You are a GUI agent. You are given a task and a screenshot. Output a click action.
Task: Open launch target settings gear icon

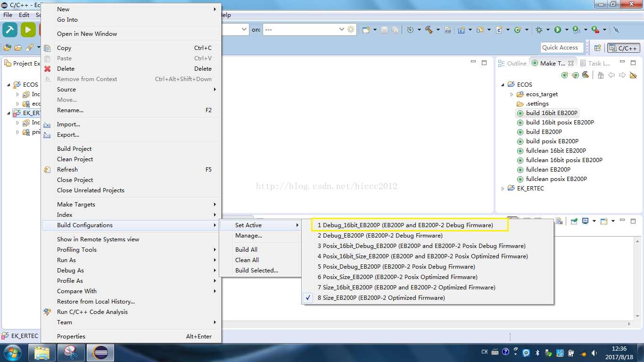[351, 29]
